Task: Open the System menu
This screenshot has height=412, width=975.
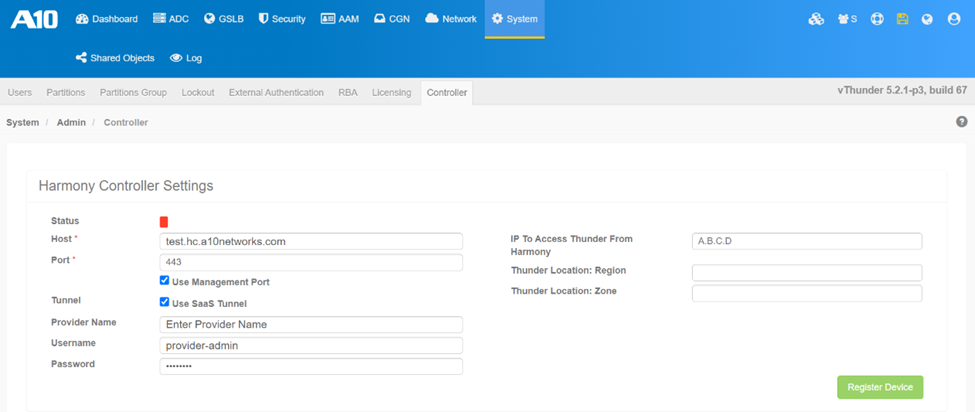Action: pyautogui.click(x=515, y=19)
